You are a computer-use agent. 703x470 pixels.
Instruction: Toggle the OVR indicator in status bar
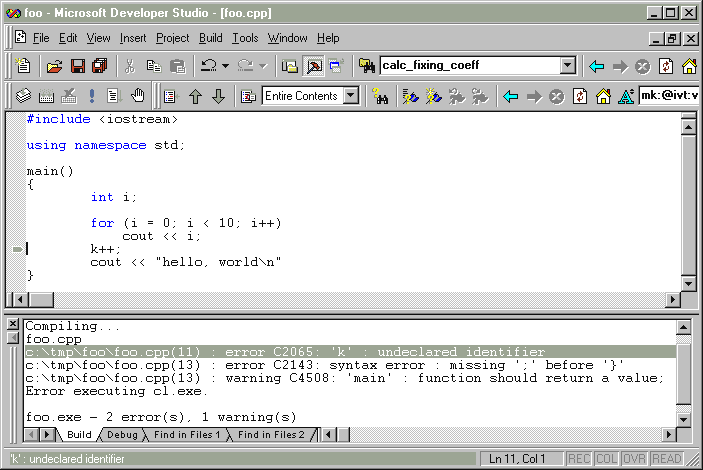634,459
